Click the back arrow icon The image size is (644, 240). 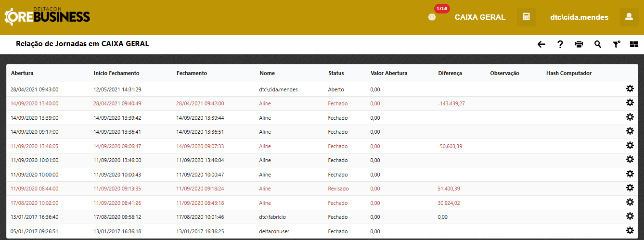tap(541, 44)
